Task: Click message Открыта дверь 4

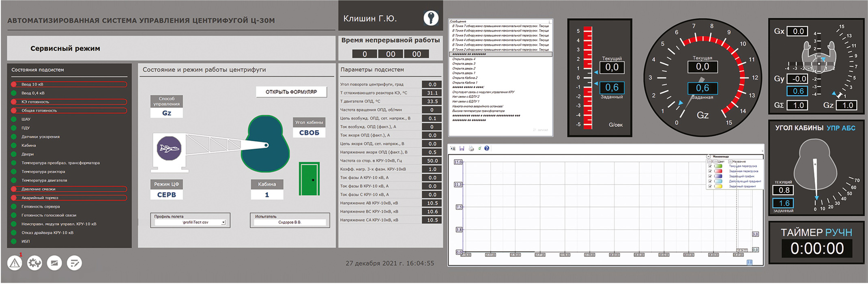Action: click(x=464, y=59)
